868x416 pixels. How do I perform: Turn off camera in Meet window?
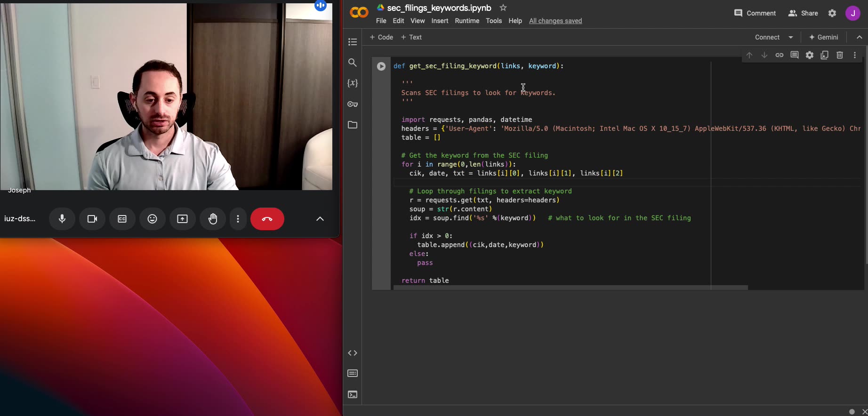(92, 219)
